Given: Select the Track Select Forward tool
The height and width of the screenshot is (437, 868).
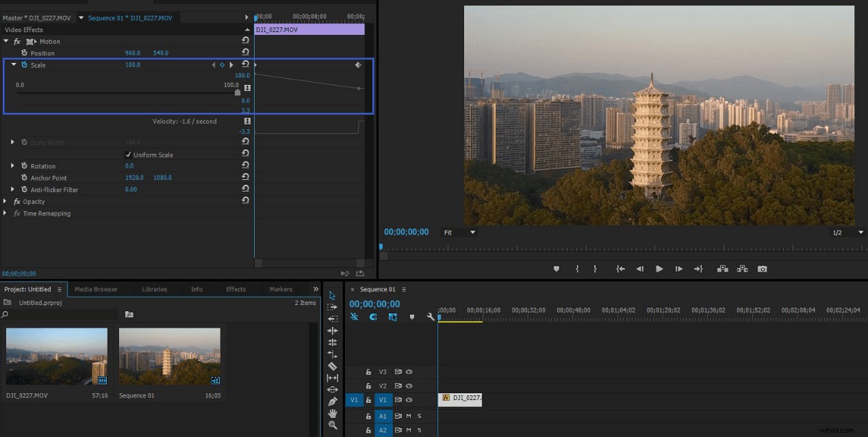Looking at the screenshot, I should coord(333,307).
